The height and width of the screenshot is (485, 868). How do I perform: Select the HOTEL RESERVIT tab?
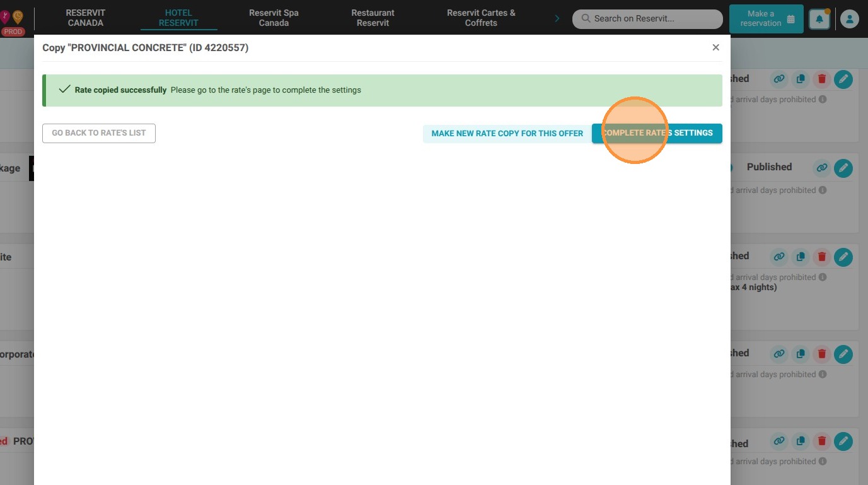coord(178,18)
